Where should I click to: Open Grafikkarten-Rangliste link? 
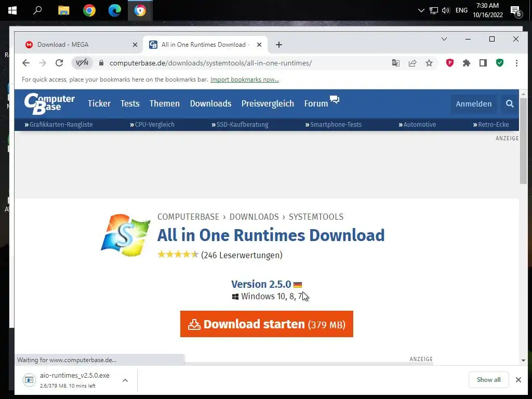58,125
